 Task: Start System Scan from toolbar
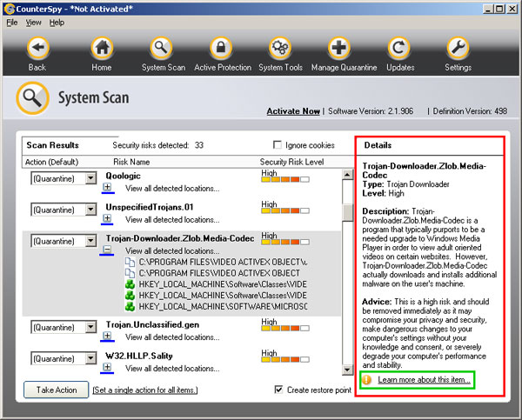[x=161, y=48]
